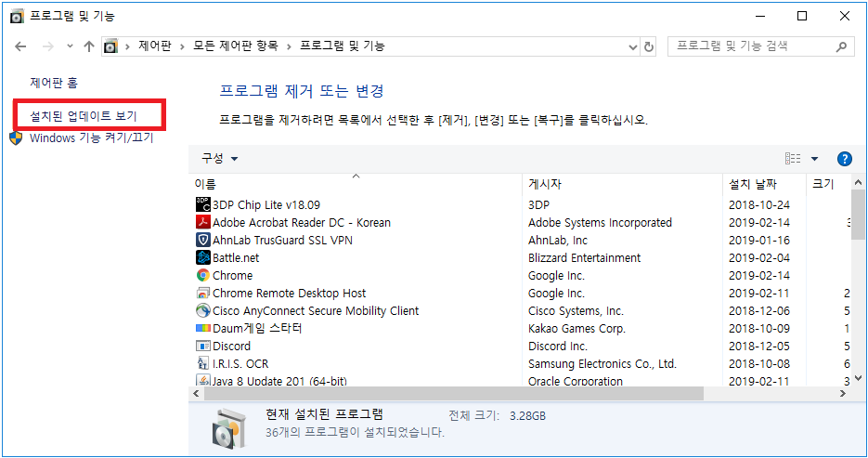868x458 pixels.
Task: Expand the chevron before 제어판 breadcrumb
Action: tap(127, 46)
